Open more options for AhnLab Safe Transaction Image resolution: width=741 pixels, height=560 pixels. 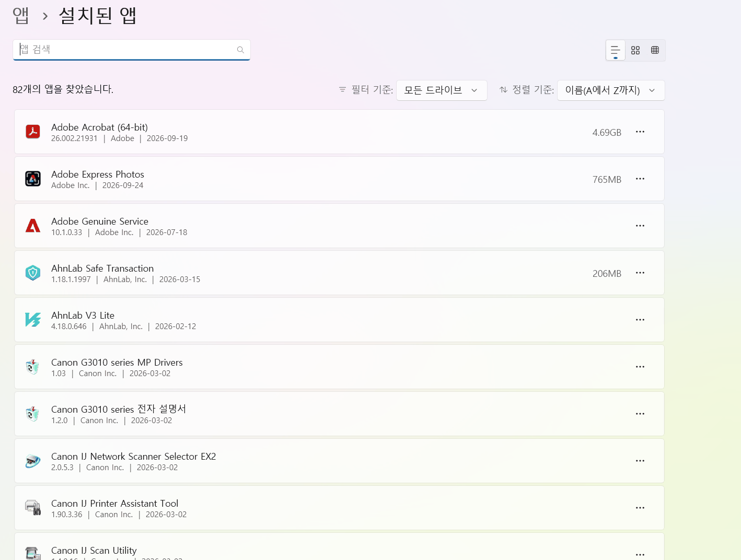[x=640, y=273]
